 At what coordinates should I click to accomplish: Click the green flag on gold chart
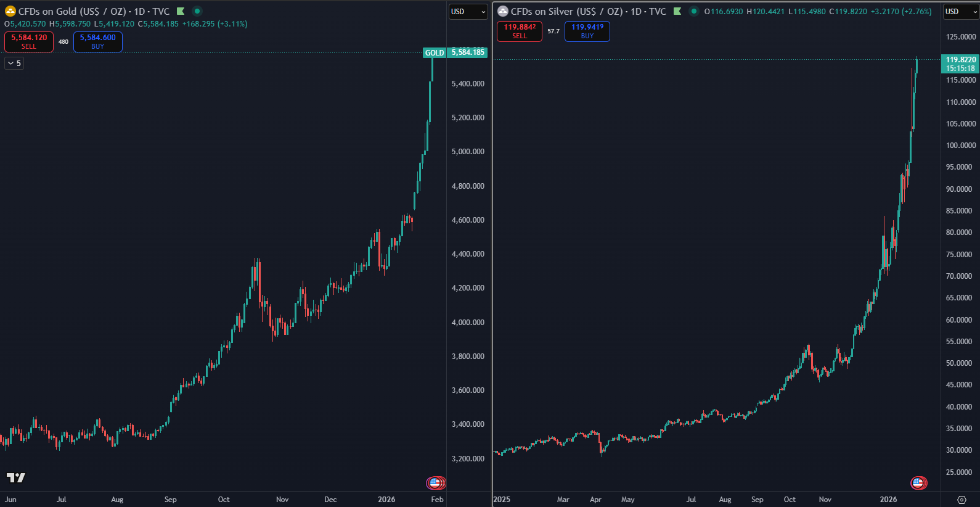(181, 11)
